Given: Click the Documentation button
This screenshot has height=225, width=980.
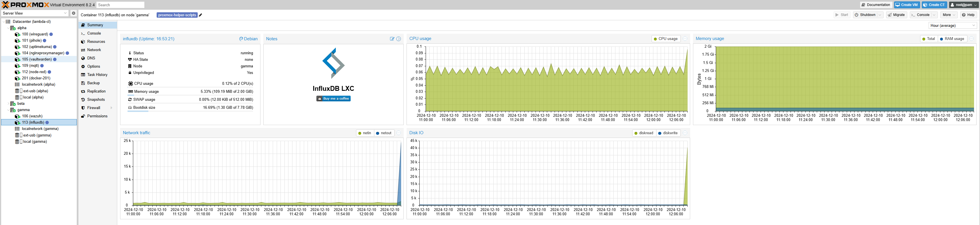Looking at the screenshot, I should pyautogui.click(x=876, y=5).
